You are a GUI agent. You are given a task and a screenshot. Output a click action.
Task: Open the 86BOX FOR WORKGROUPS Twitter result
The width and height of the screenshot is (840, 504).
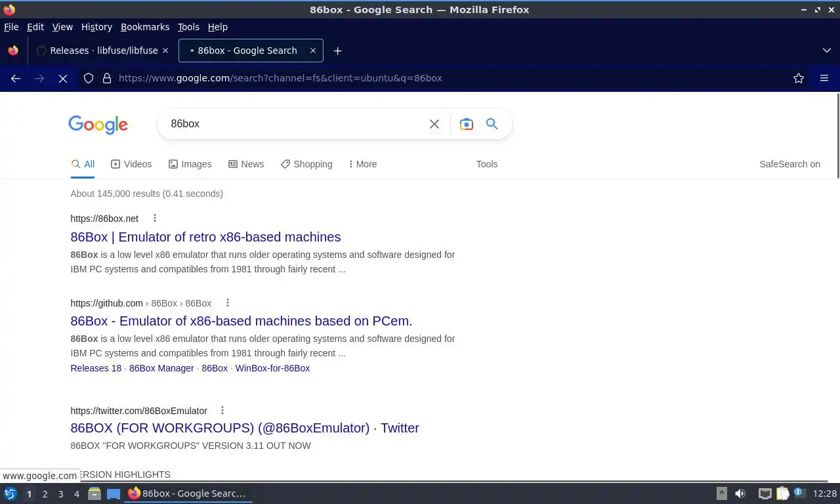[245, 428]
